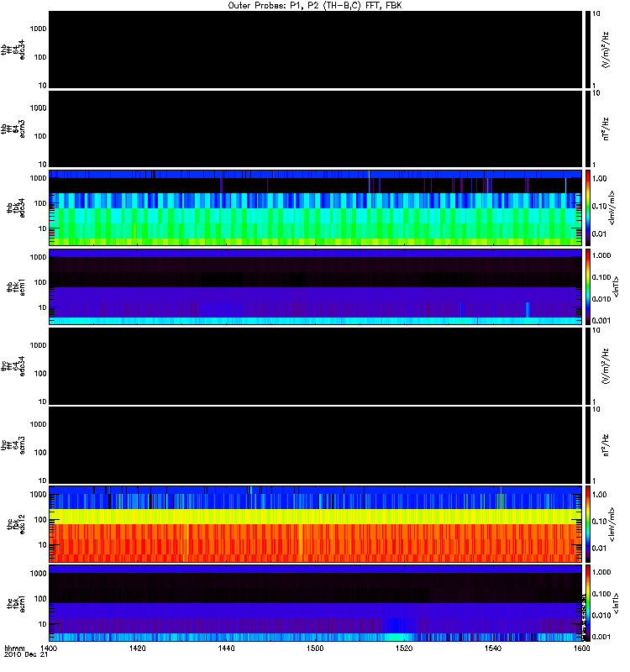The width and height of the screenshot is (630, 672).
Task: Click the 'thc fff 64 scm3' axis label
Action: point(13,445)
